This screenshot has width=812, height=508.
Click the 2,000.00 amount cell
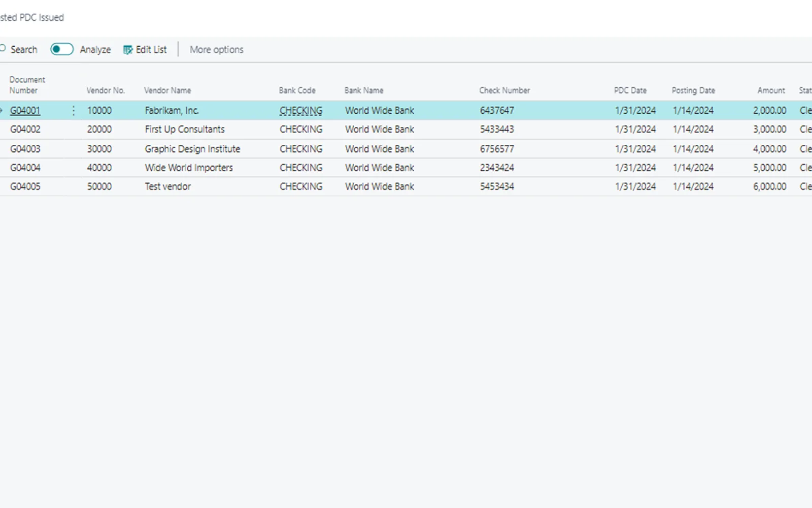(x=770, y=110)
